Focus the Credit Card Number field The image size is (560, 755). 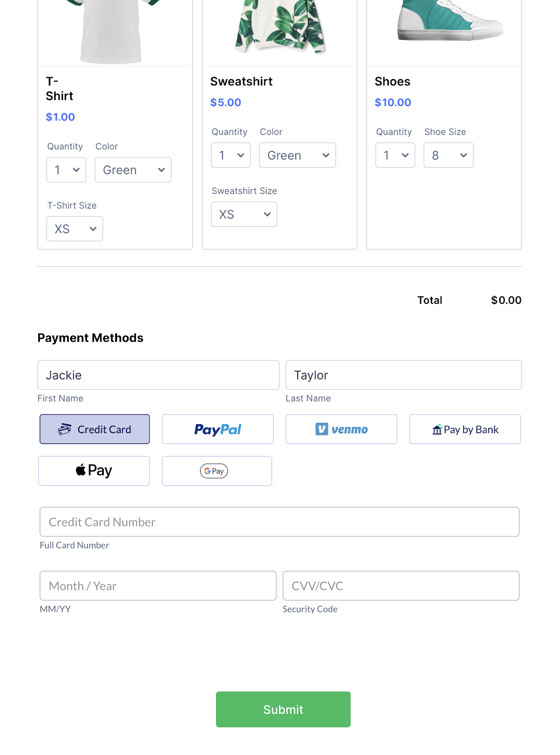pos(279,522)
